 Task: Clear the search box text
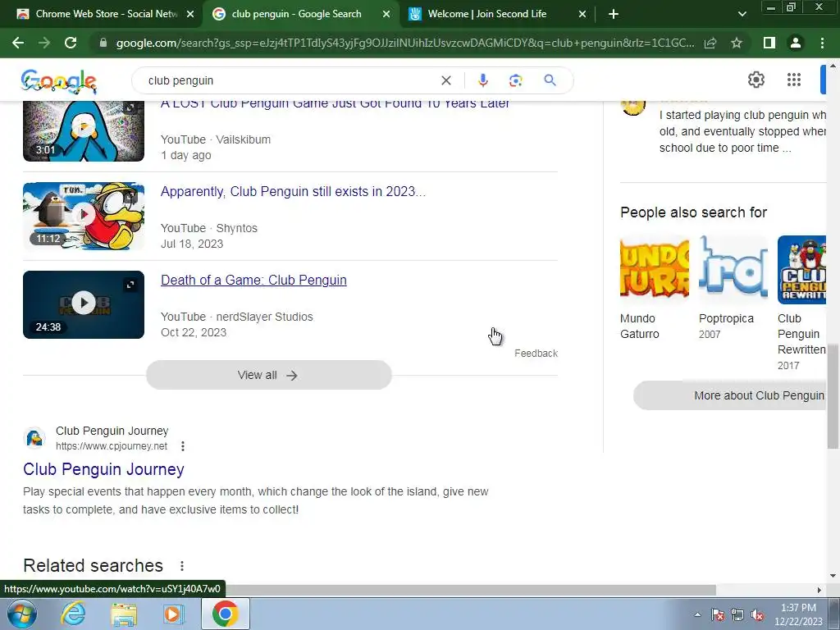point(445,80)
